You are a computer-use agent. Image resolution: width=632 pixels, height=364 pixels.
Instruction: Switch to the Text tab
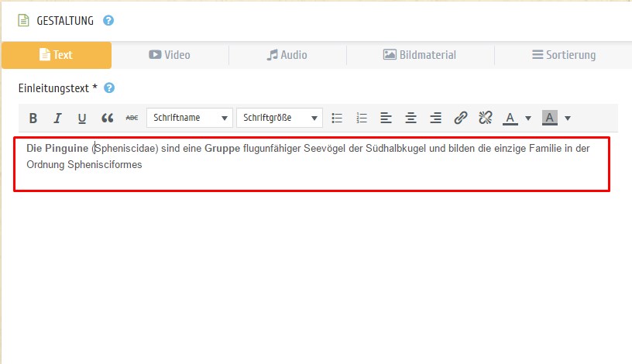point(57,55)
